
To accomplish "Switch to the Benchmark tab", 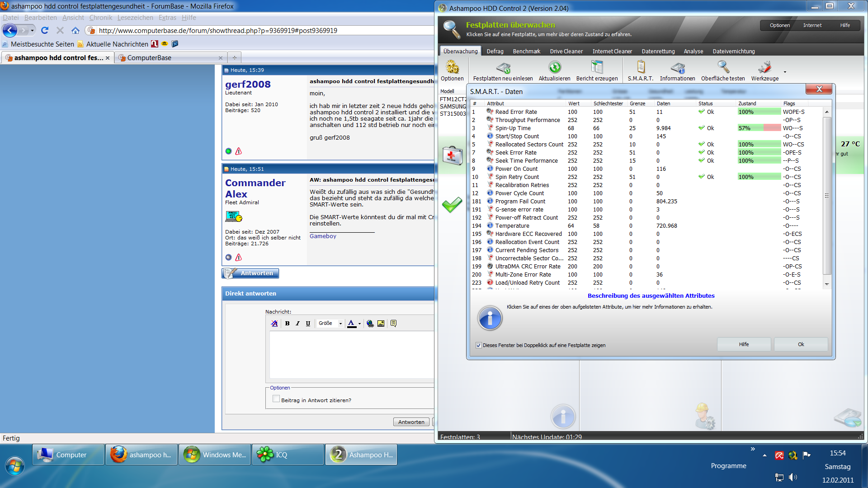I will tap(526, 52).
